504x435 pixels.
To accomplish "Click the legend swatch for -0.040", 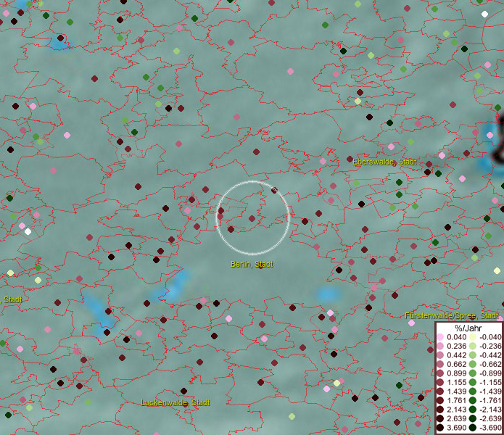I will click(x=471, y=337).
